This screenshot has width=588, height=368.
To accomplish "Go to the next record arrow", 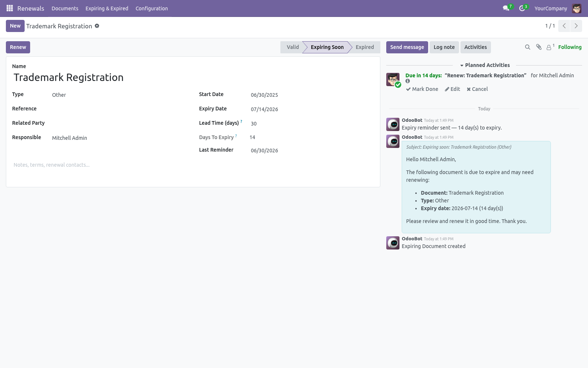I will 576,26.
